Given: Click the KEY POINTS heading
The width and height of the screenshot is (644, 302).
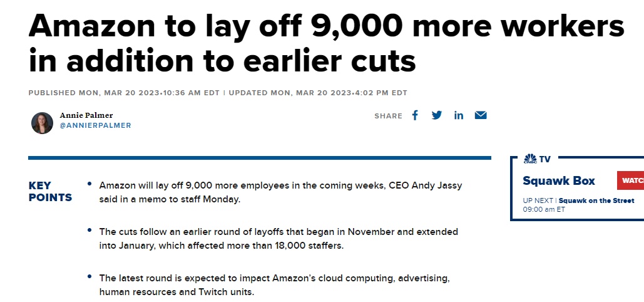Looking at the screenshot, I should pos(50,191).
